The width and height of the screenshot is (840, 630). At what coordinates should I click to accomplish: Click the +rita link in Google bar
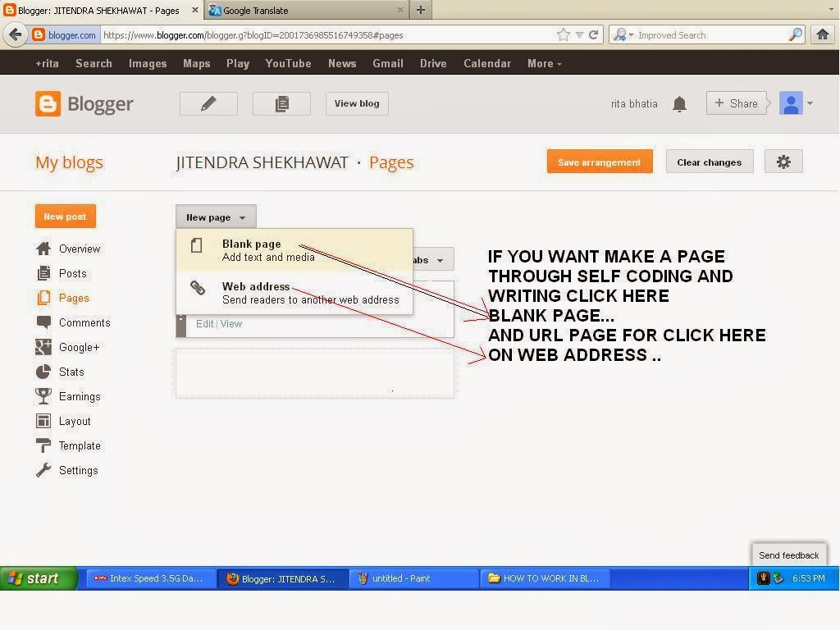pos(47,63)
